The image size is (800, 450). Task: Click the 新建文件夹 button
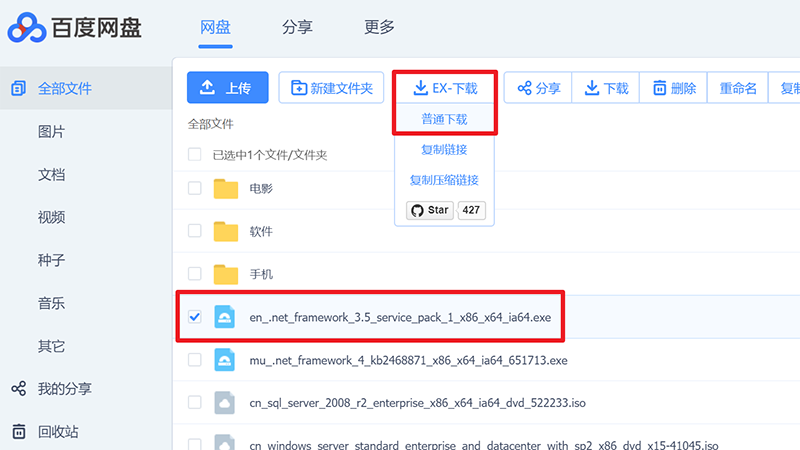(x=331, y=88)
